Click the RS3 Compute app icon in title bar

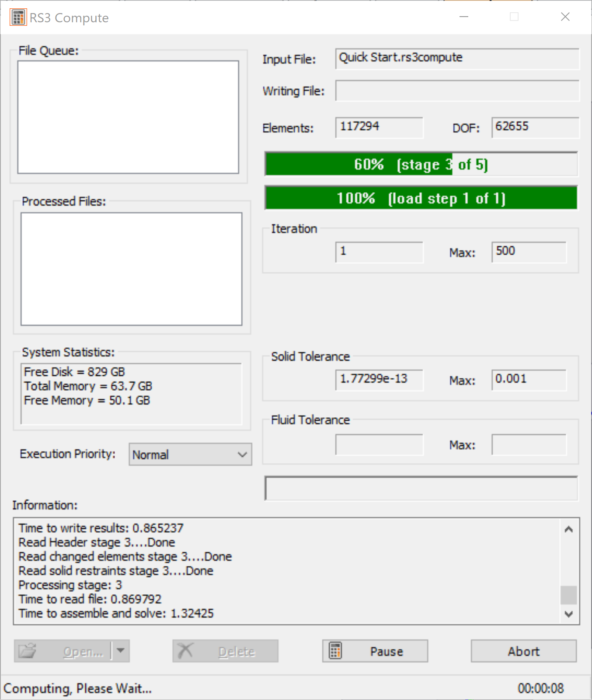pyautogui.click(x=18, y=17)
